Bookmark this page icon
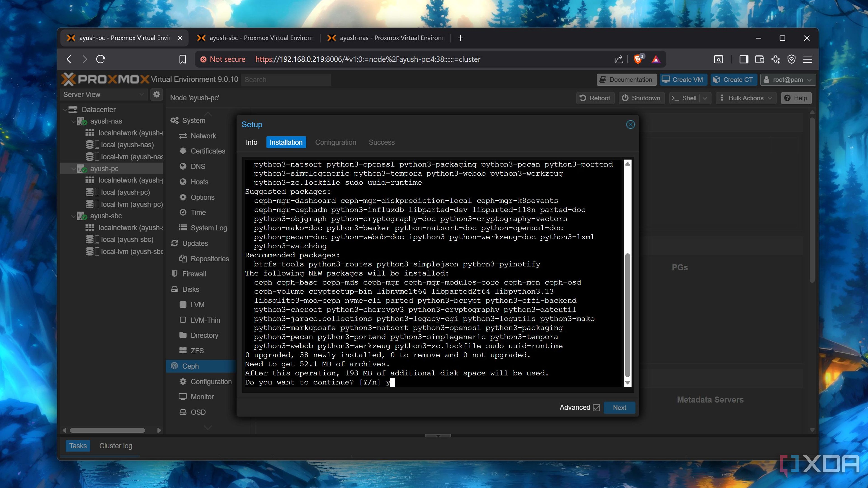The image size is (868, 488). [182, 59]
